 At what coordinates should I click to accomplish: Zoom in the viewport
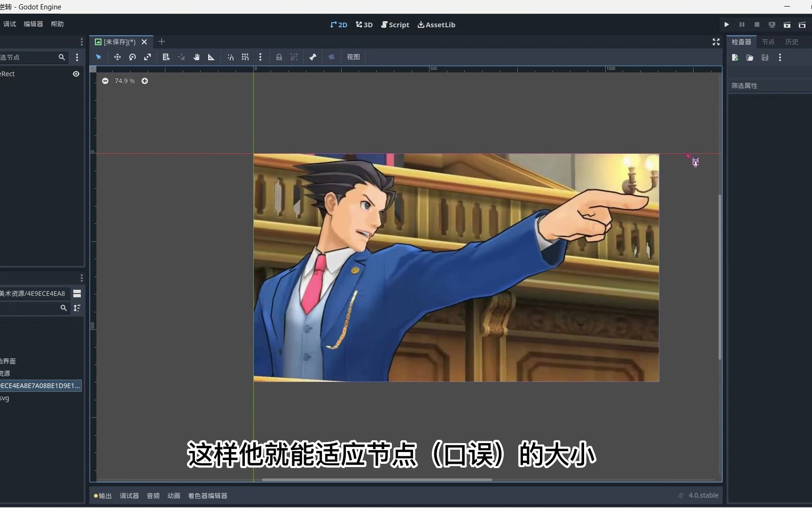[145, 81]
